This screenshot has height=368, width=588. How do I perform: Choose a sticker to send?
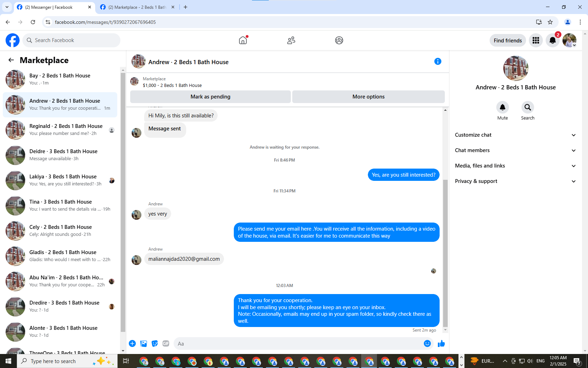(155, 343)
